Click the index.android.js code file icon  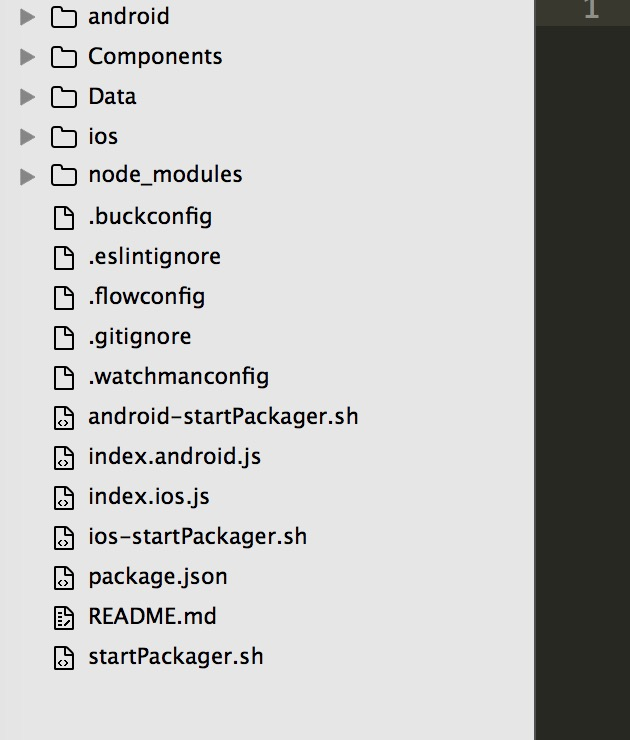click(x=63, y=457)
